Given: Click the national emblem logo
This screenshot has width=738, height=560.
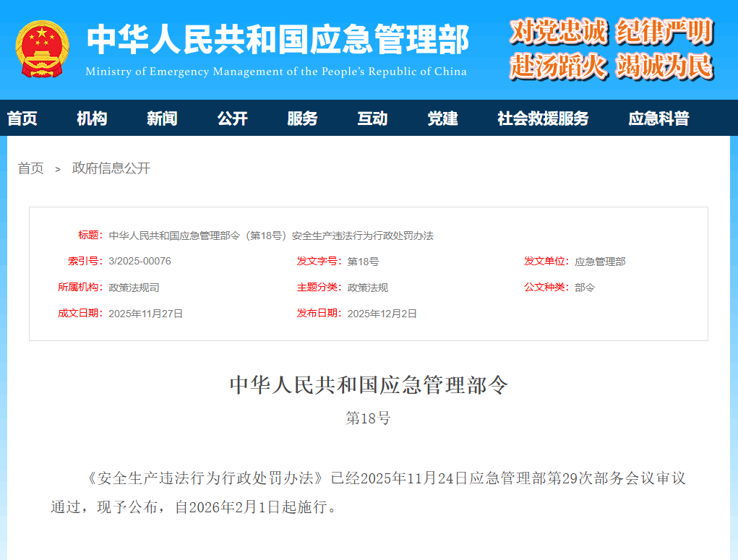Looking at the screenshot, I should [x=42, y=49].
